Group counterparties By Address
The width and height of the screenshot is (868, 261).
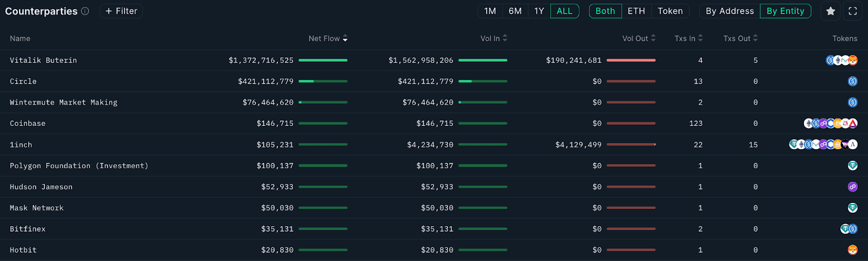730,11
